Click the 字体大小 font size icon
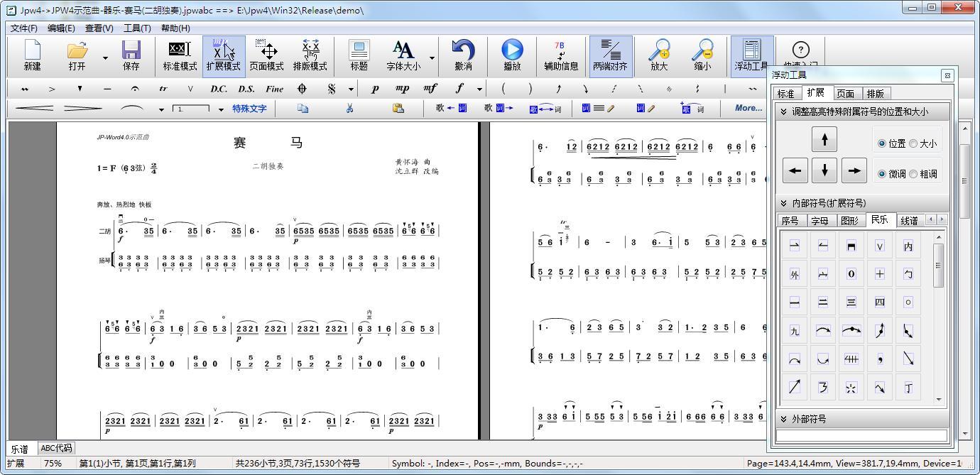The width and height of the screenshot is (980, 475). (x=403, y=55)
